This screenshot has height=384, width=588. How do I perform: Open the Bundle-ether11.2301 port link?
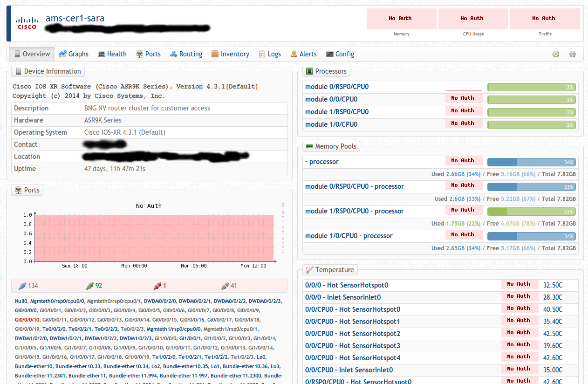pyautogui.click(x=40, y=376)
